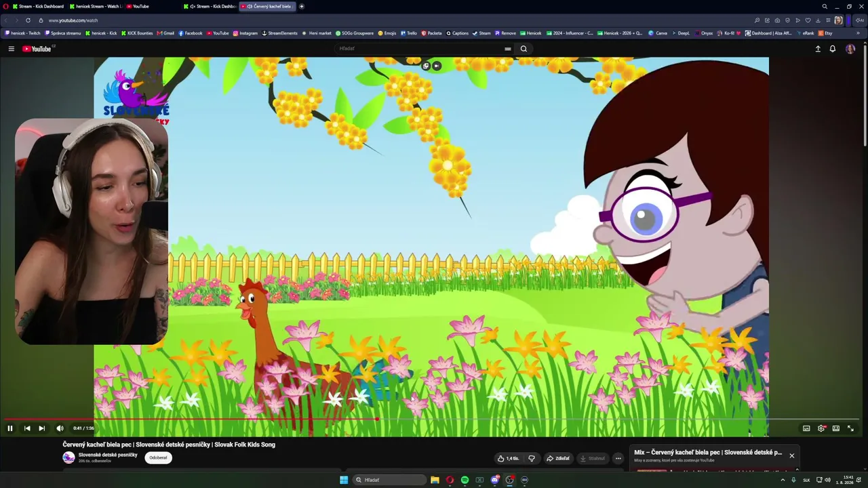Open the heart bookmarks icon in toolbar
868x488 pixels.
click(808, 20)
